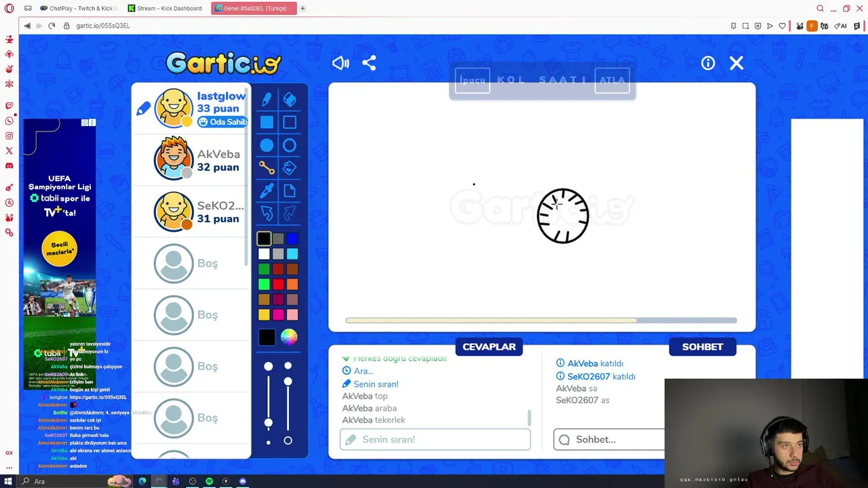Exit the Gartic room with X

point(736,63)
